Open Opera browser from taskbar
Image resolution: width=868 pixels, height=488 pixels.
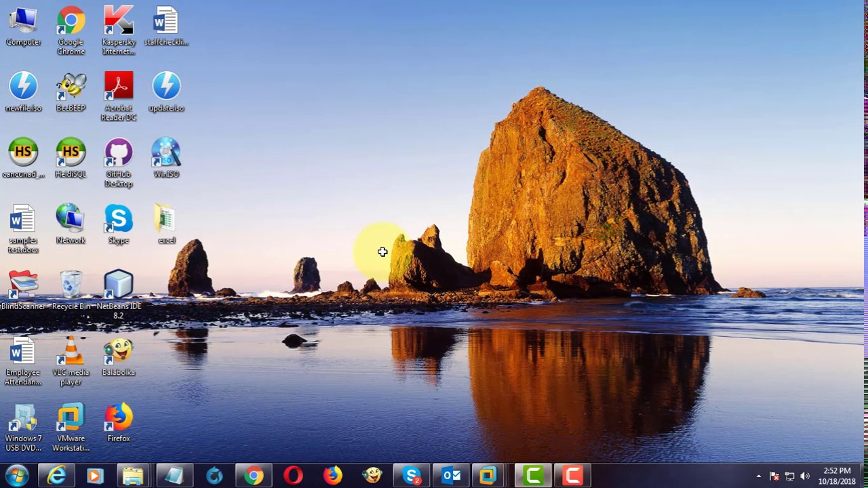tap(293, 475)
